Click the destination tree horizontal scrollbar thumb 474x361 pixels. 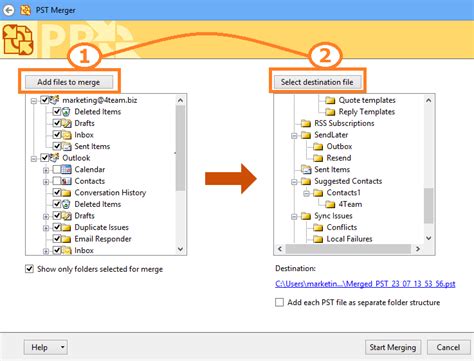point(348,249)
